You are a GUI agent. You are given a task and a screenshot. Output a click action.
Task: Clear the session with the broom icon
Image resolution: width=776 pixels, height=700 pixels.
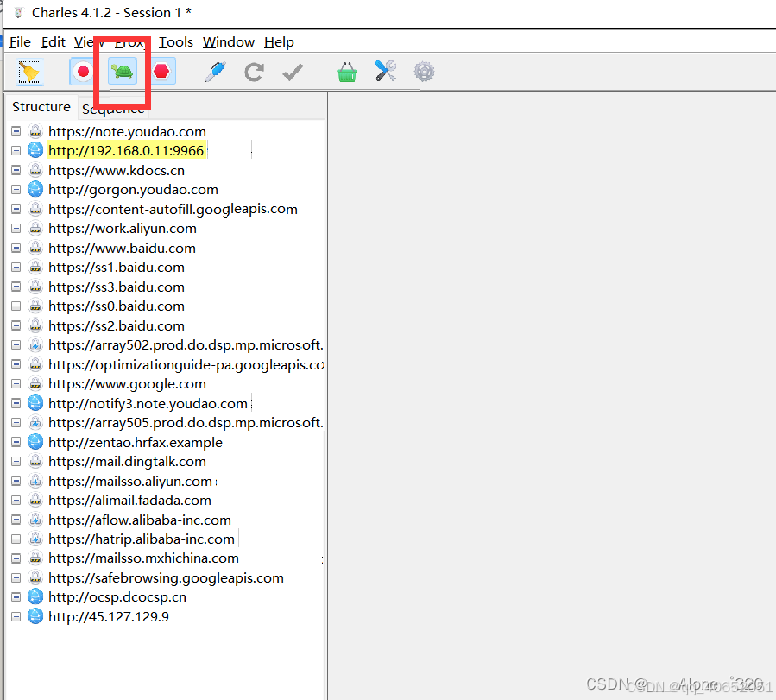[30, 73]
